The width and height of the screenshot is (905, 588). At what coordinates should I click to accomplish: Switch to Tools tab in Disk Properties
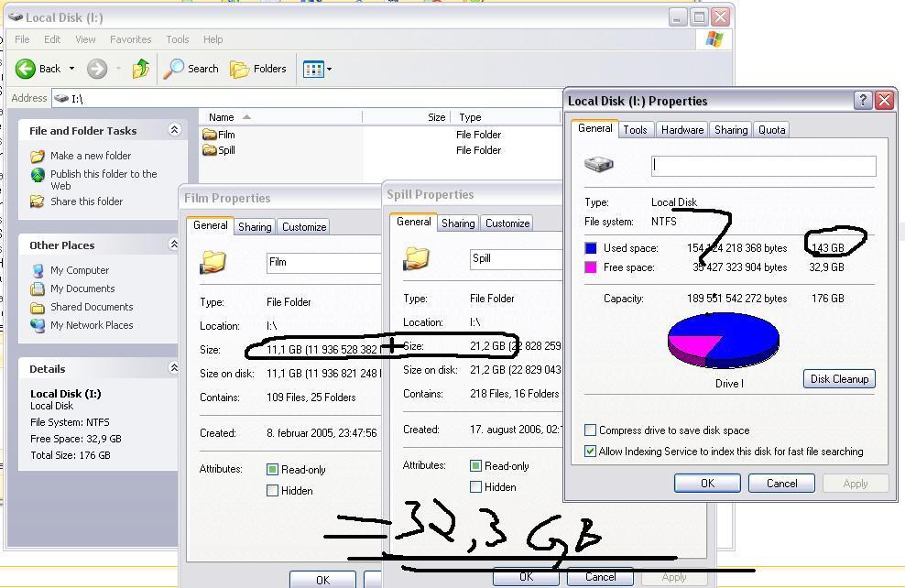coord(635,130)
